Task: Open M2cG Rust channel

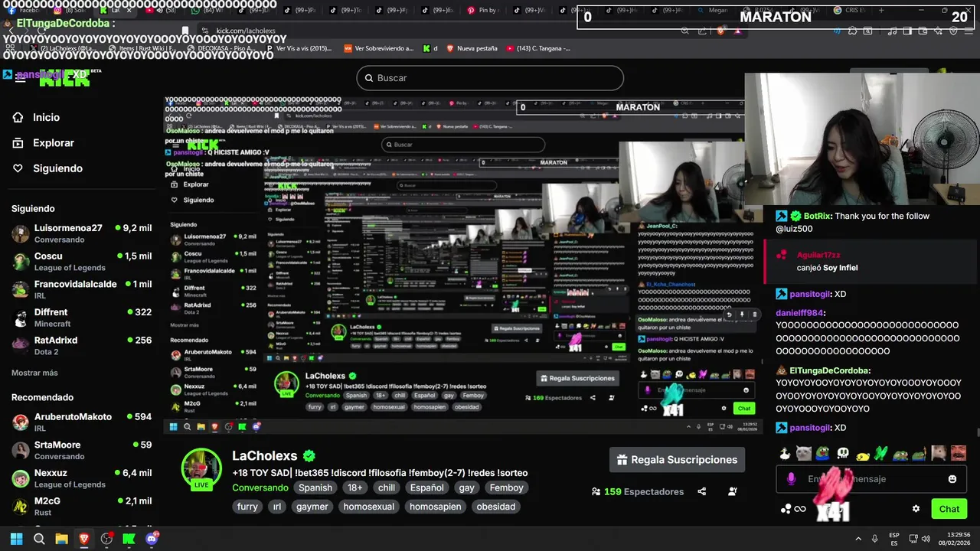Action: coord(82,506)
